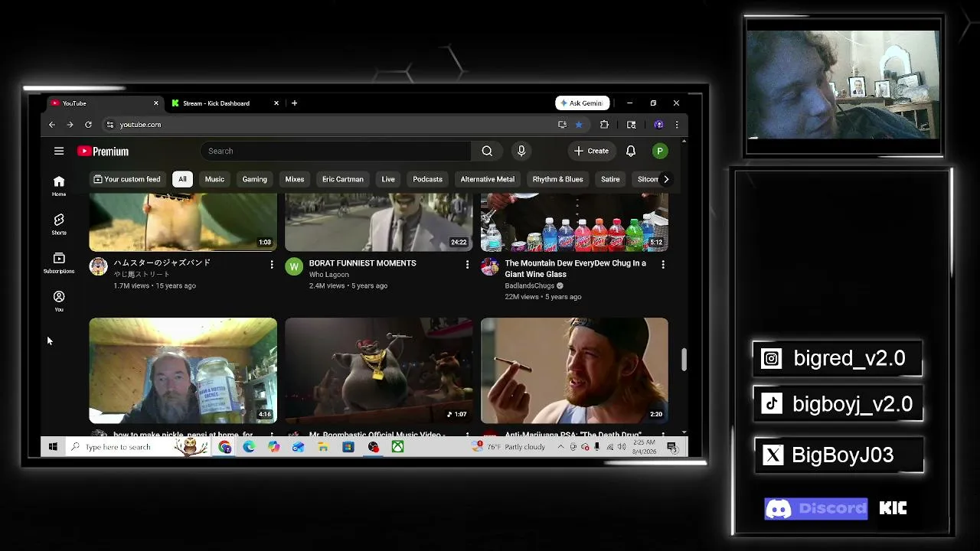Image resolution: width=980 pixels, height=551 pixels.
Task: Open File Explorer from taskbar
Action: (323, 447)
